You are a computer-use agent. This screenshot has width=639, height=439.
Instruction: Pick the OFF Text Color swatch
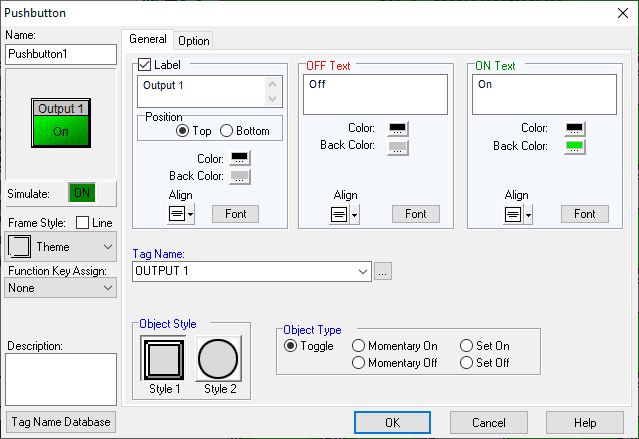tap(397, 129)
